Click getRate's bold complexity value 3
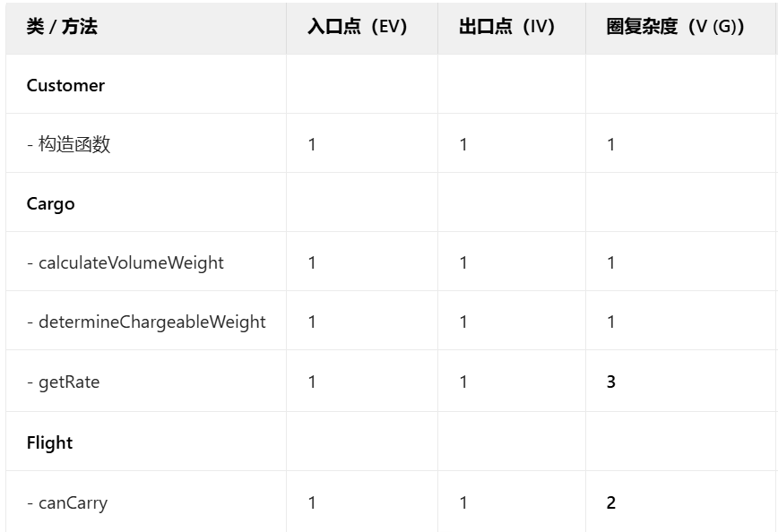This screenshot has width=778, height=532. tap(610, 382)
